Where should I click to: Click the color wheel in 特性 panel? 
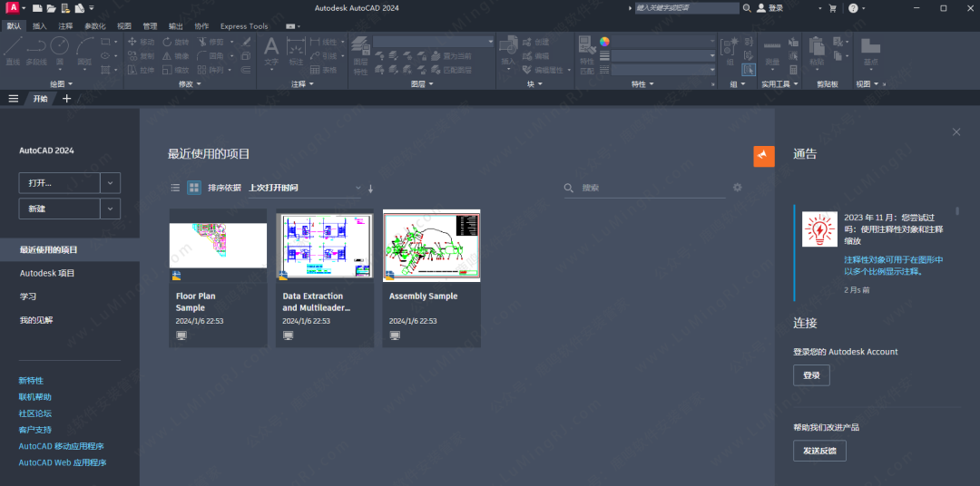(604, 42)
